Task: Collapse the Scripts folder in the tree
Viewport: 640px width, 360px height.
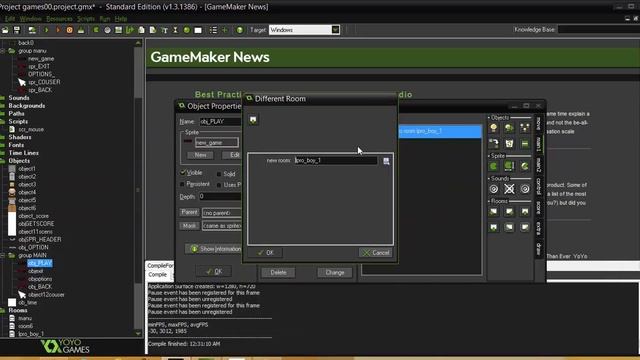Action: [x=2, y=122]
